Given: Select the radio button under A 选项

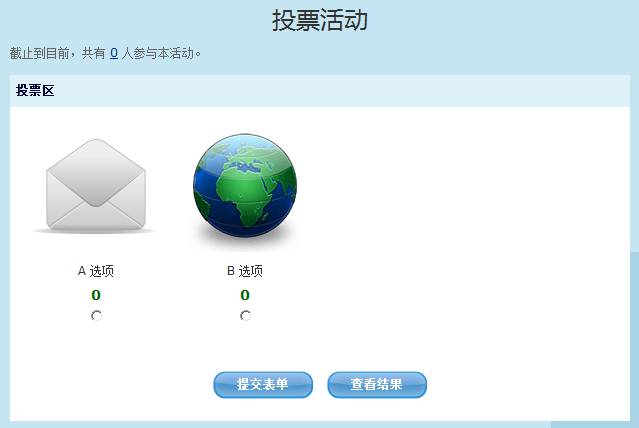Looking at the screenshot, I should click(96, 316).
